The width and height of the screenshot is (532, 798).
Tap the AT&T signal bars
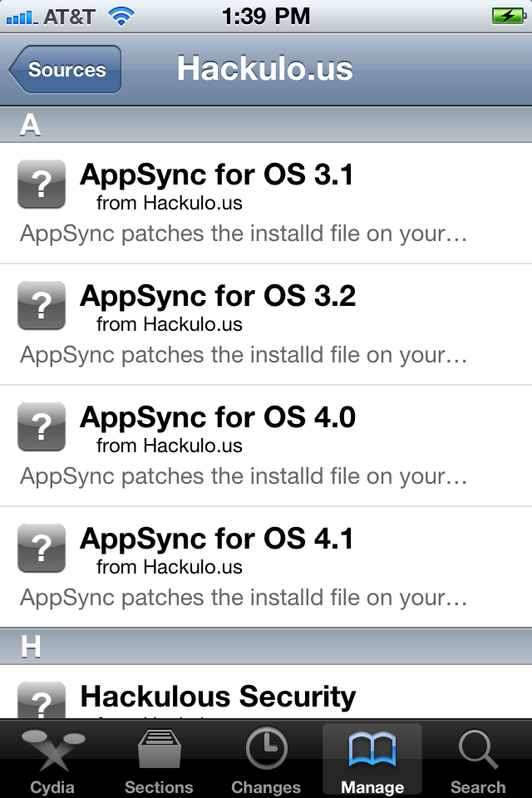pos(22,17)
